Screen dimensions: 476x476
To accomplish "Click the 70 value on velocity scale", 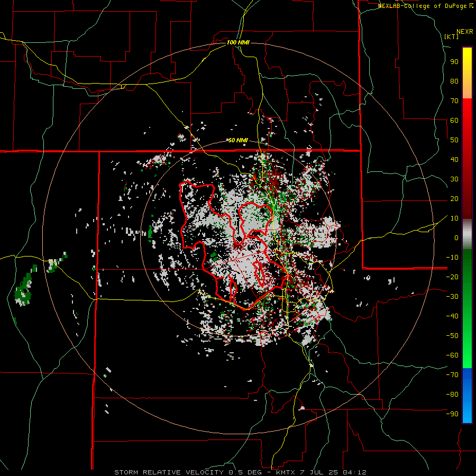I will click(x=454, y=101).
